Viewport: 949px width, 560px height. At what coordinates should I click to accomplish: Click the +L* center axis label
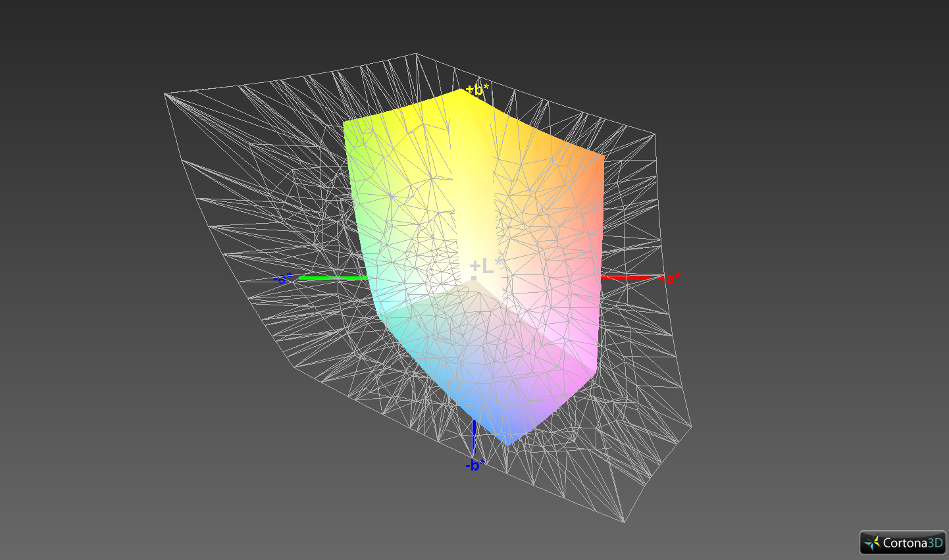486,266
